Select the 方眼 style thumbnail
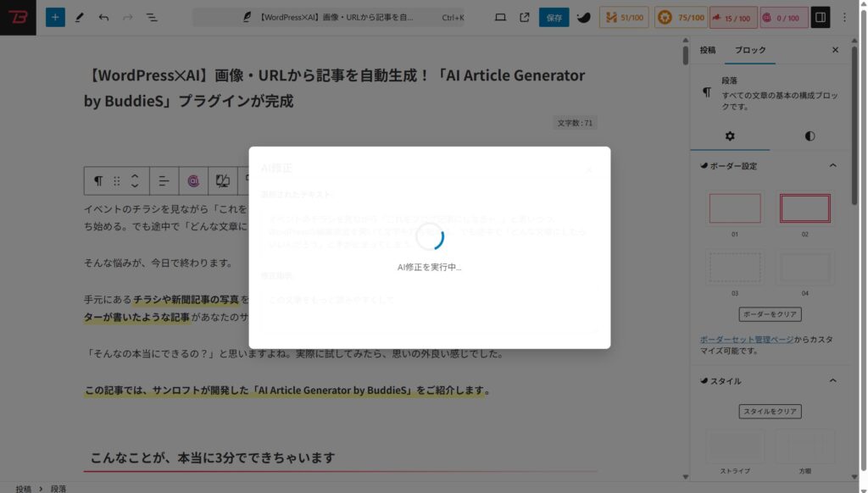868x493 pixels. [x=805, y=446]
